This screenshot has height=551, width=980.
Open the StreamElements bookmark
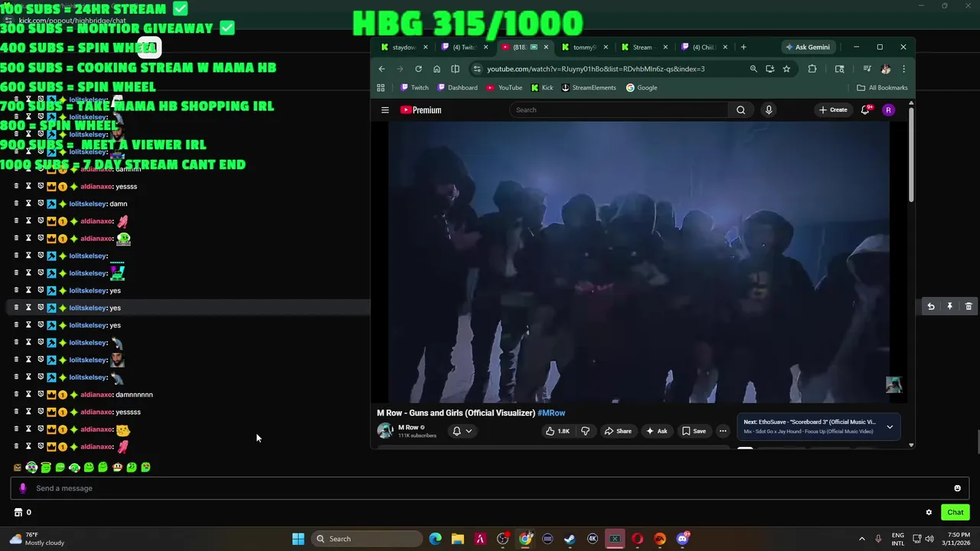pyautogui.click(x=588, y=88)
